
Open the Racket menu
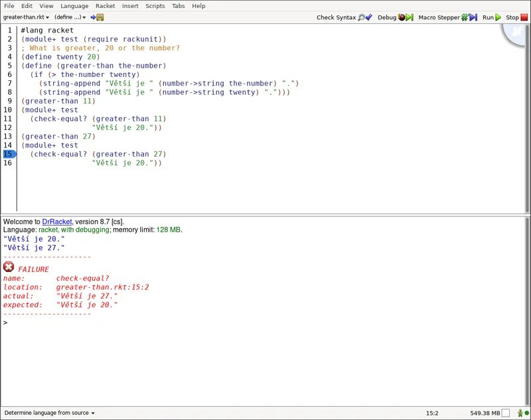(106, 6)
